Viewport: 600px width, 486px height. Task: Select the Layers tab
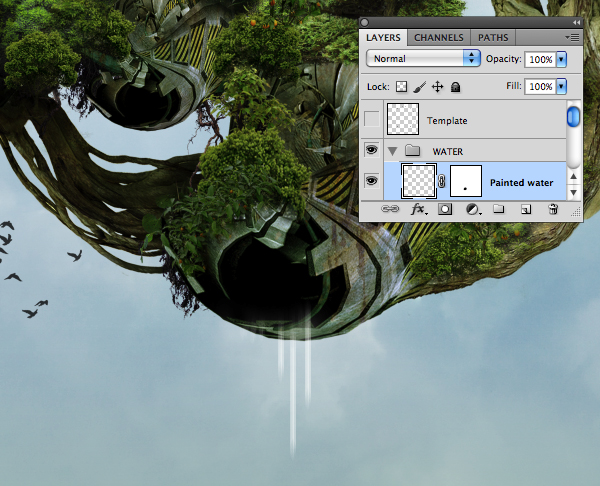click(383, 38)
